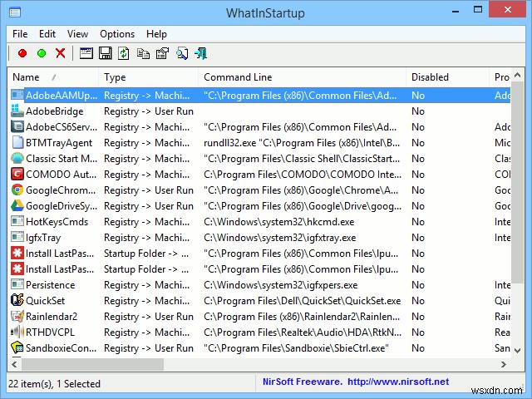Open the File menu
The width and height of the screenshot is (532, 399).
tap(20, 34)
